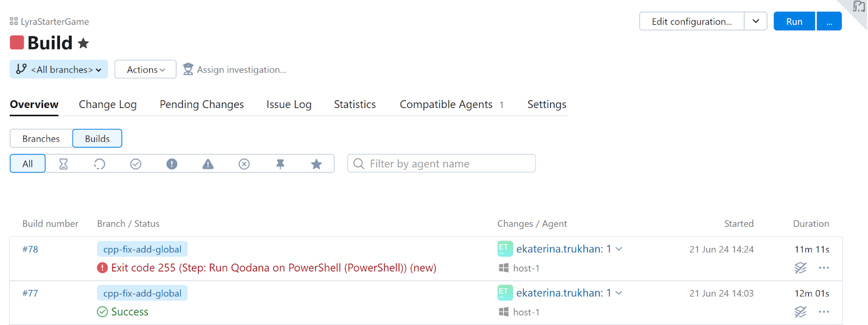Image resolution: width=868 pixels, height=325 pixels.
Task: Click the blue Run button
Action: [794, 21]
